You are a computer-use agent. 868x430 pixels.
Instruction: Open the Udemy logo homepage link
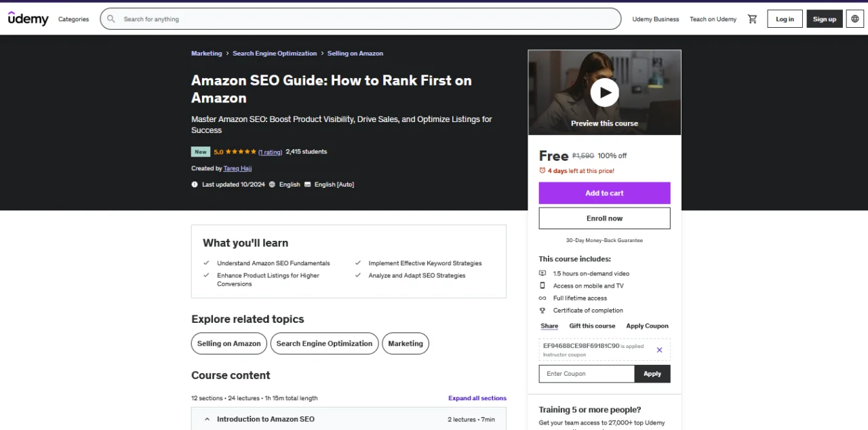28,19
